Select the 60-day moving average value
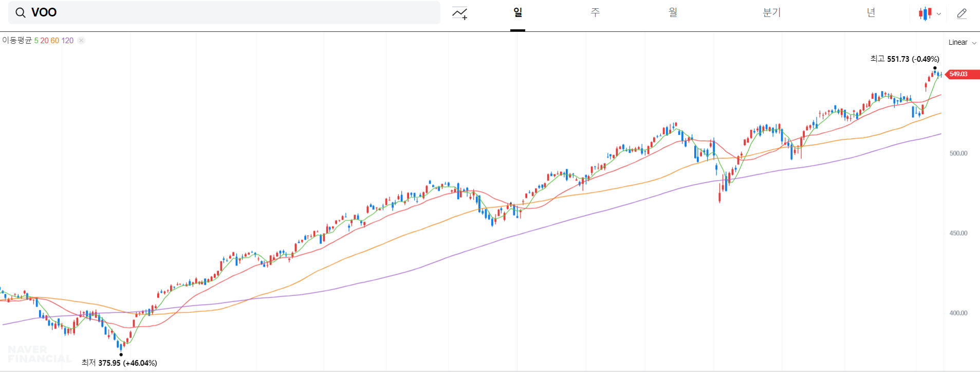Viewport: 980px width, 372px height. click(x=55, y=40)
